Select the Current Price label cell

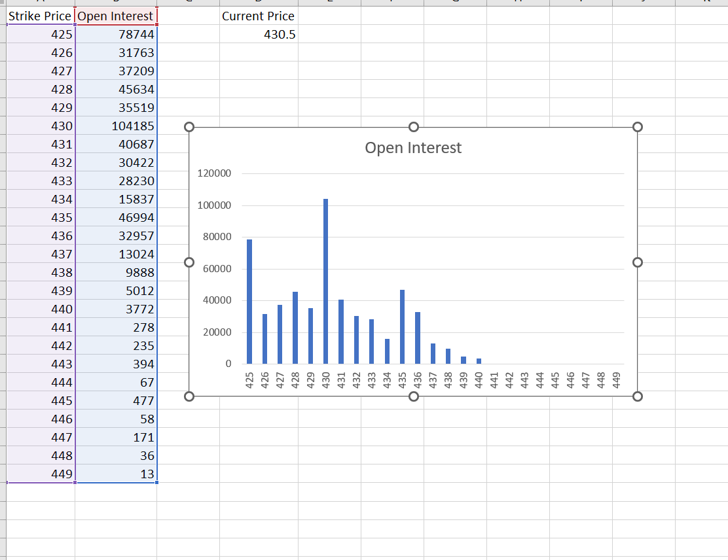tap(258, 16)
